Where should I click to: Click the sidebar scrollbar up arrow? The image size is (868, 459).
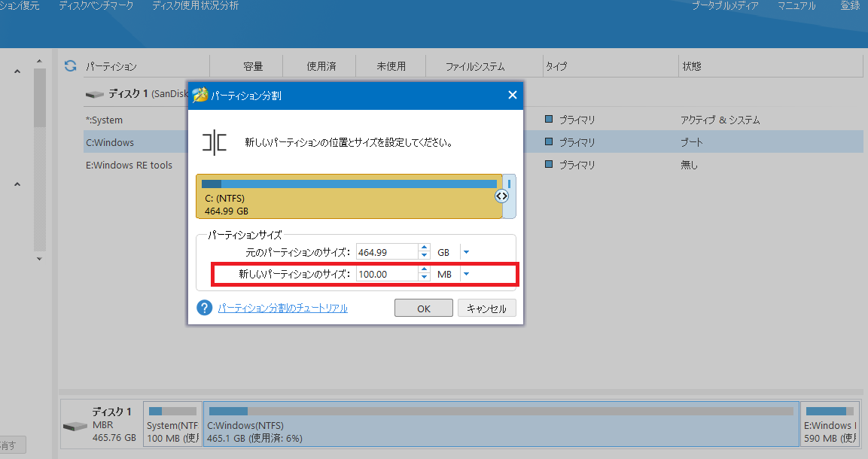tap(39, 61)
